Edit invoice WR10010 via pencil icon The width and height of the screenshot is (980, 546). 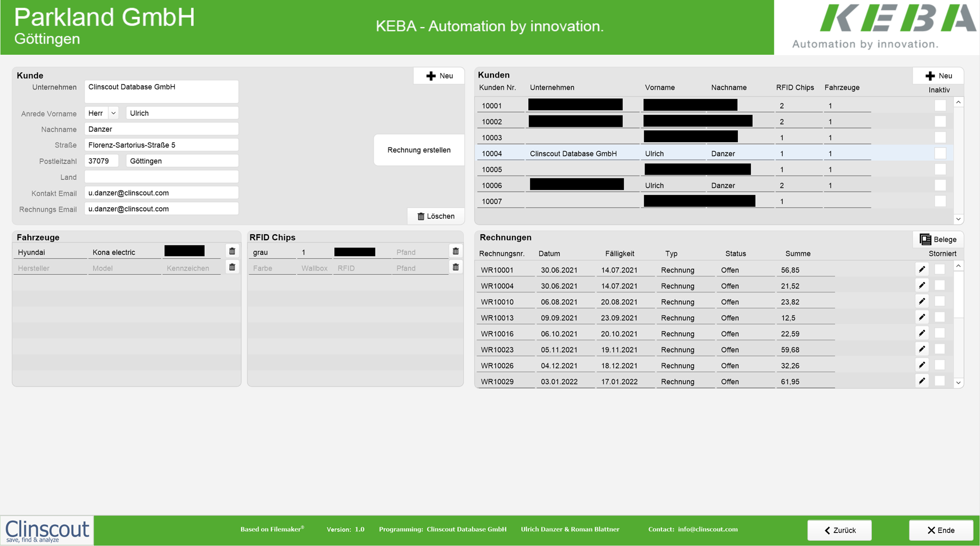922,301
